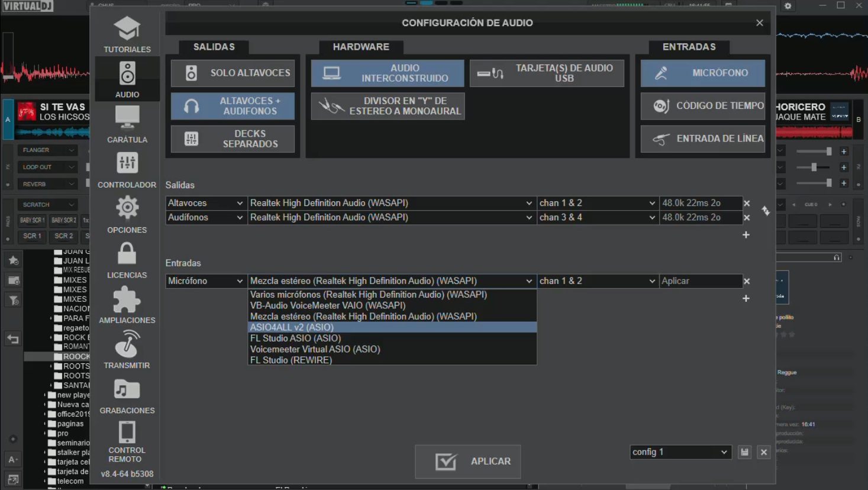Click the SCR 1 pad button

coord(32,236)
